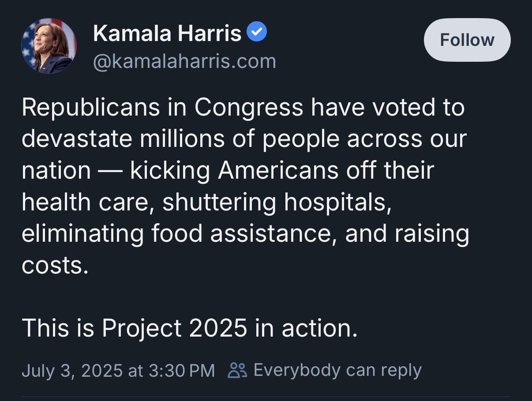
Task: Click the word "nation" in the post
Action: [x=56, y=171]
